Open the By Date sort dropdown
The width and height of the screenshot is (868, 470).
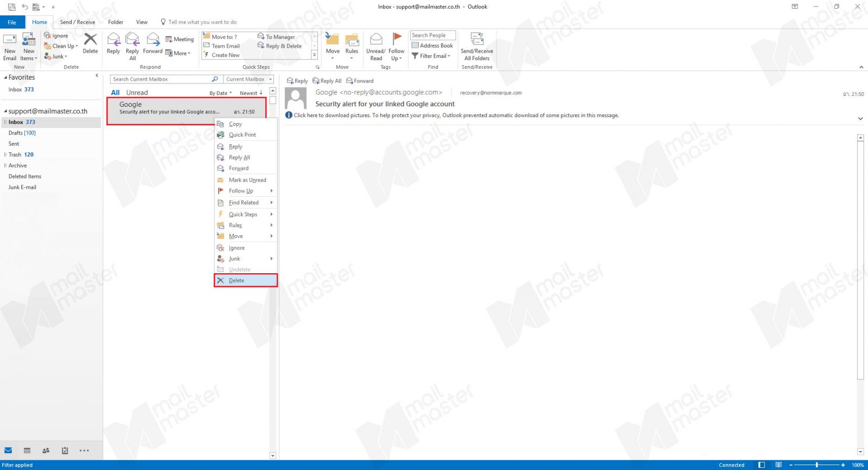(221, 93)
